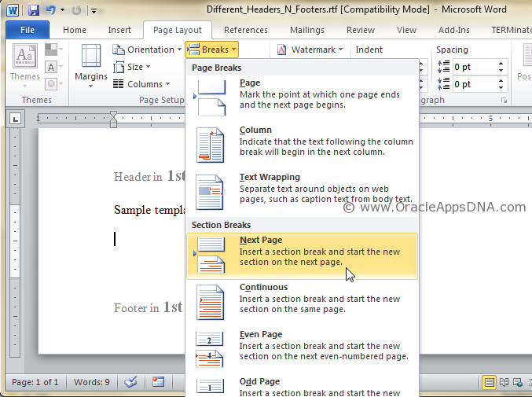The width and height of the screenshot is (532, 397).
Task: Open the Margins dropdown
Action: tap(91, 65)
